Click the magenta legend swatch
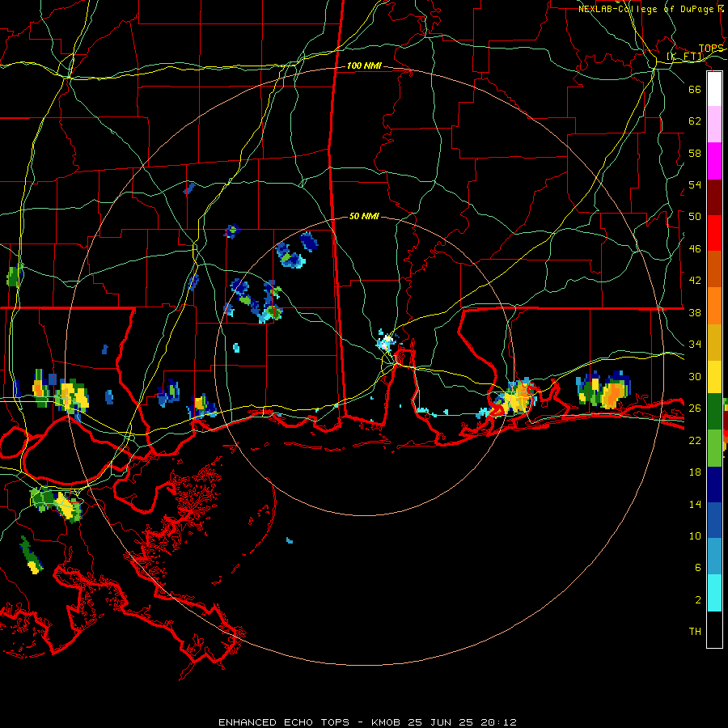The width and height of the screenshot is (728, 728). coord(714,161)
